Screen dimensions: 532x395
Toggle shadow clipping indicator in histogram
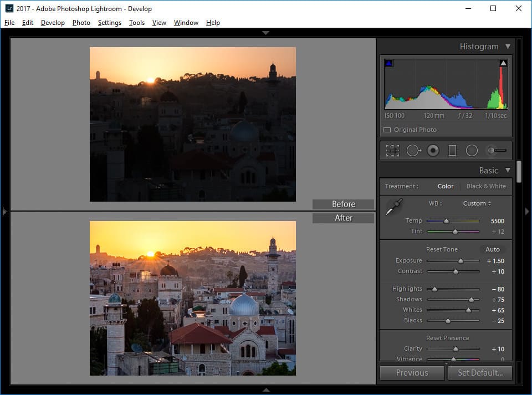click(x=388, y=64)
